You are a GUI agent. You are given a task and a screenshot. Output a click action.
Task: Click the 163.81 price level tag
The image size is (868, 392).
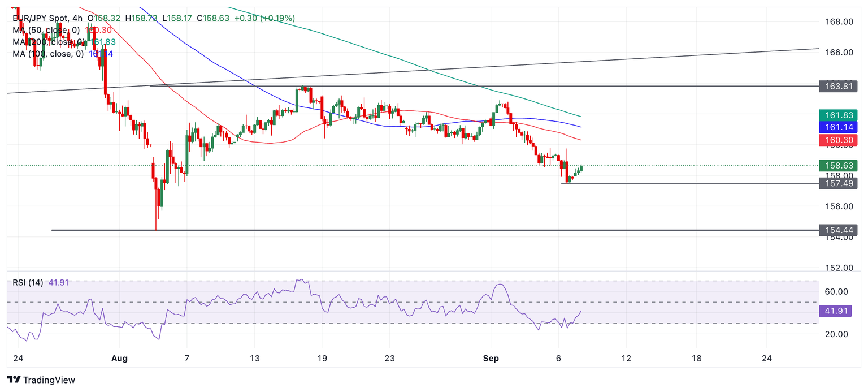838,87
